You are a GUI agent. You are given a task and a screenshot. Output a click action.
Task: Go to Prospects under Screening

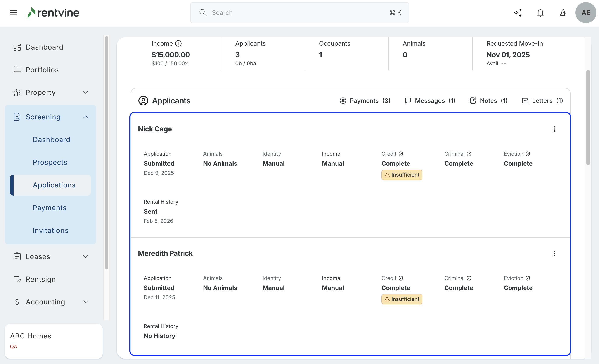[50, 162]
